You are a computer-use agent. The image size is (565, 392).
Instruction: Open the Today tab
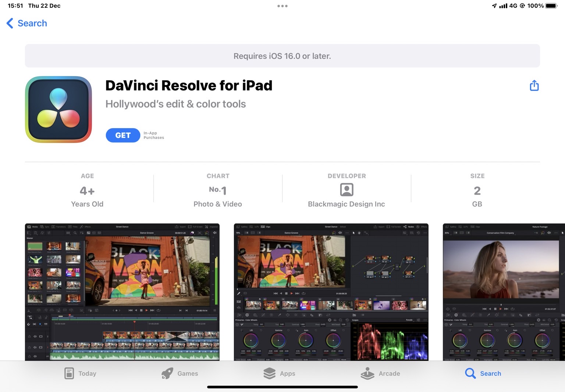[80, 373]
